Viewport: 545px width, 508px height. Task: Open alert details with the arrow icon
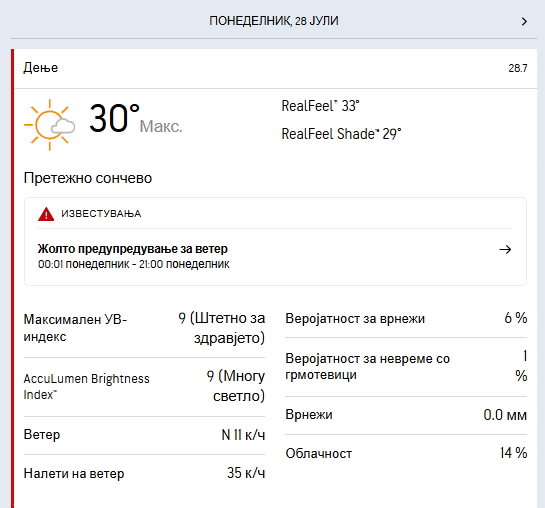505,249
